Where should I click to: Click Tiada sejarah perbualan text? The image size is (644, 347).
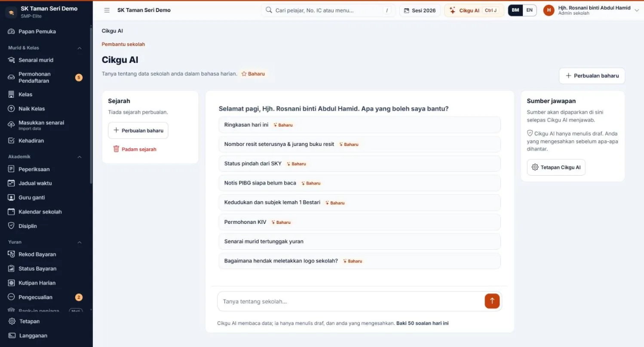pyautogui.click(x=138, y=112)
